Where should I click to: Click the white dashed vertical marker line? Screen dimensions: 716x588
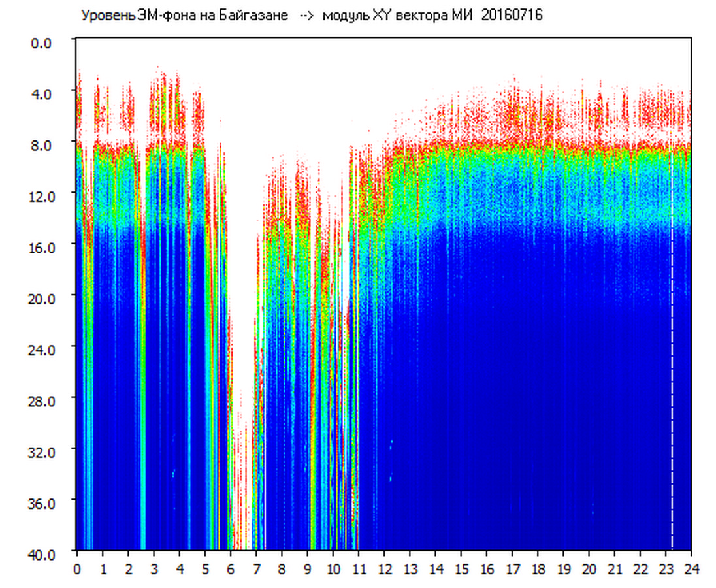672,353
